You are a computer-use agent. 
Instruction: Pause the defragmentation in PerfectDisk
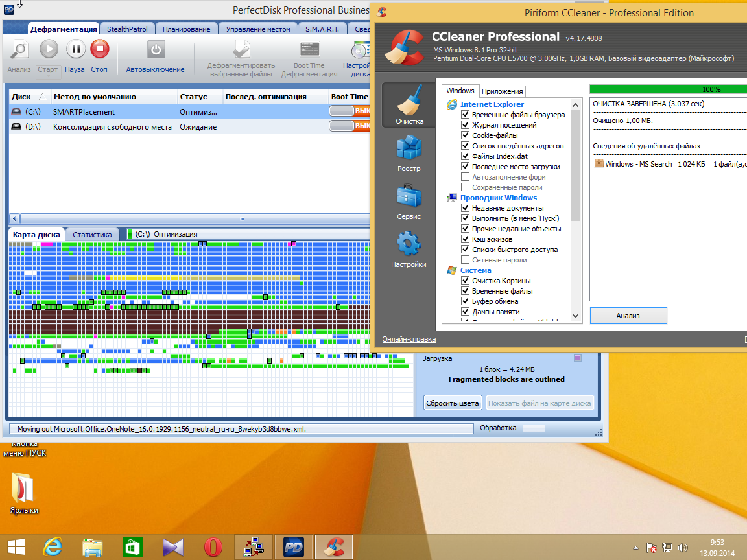point(75,49)
